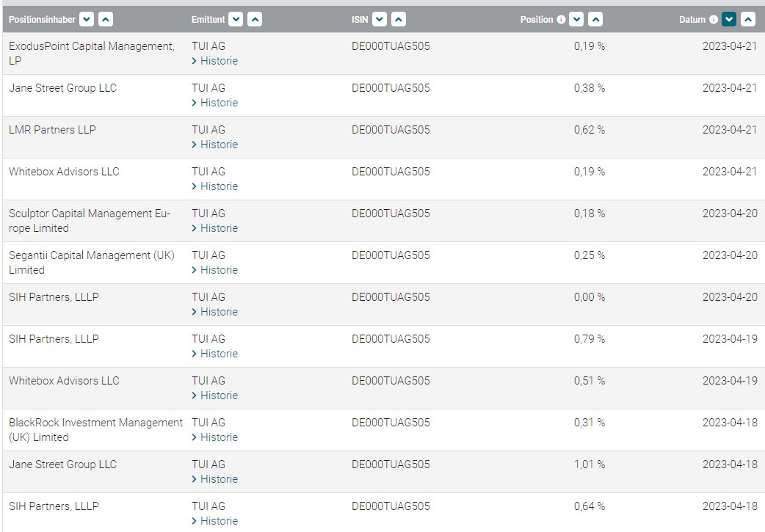Sort Emittent column ascending

(x=255, y=20)
